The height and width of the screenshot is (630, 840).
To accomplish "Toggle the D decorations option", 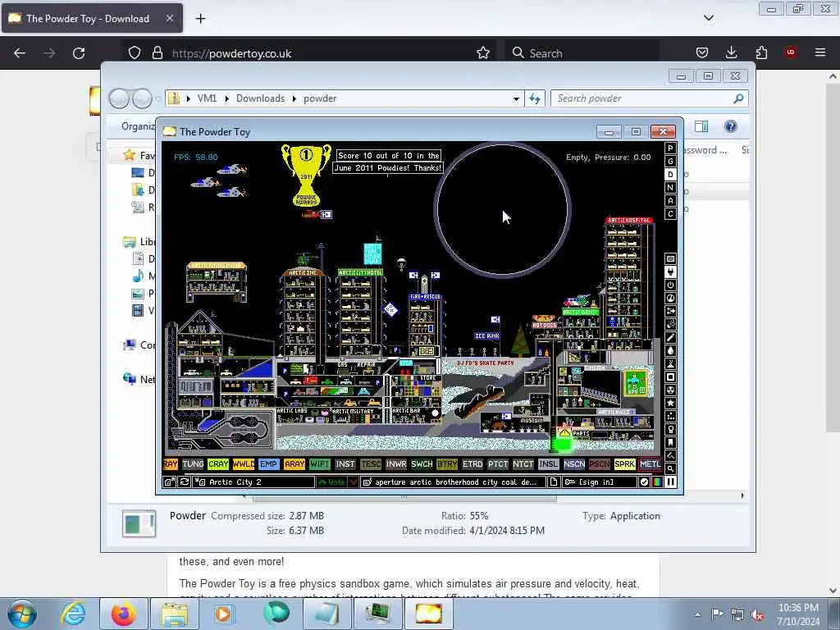I will pyautogui.click(x=670, y=175).
